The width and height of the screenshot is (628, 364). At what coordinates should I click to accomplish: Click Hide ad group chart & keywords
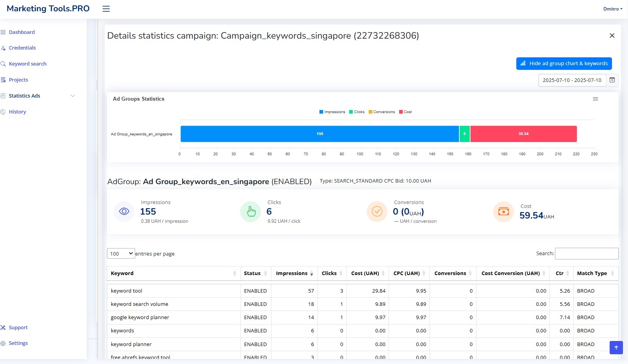tap(564, 64)
